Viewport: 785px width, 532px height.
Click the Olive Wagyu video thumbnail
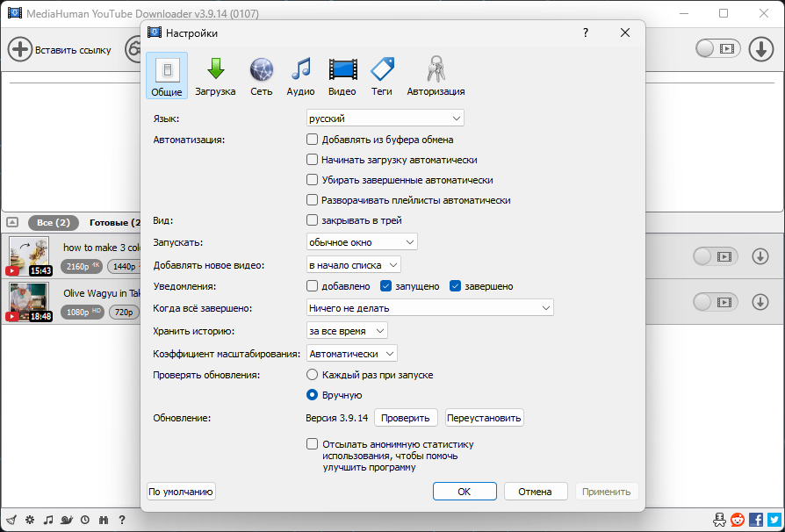coord(29,302)
